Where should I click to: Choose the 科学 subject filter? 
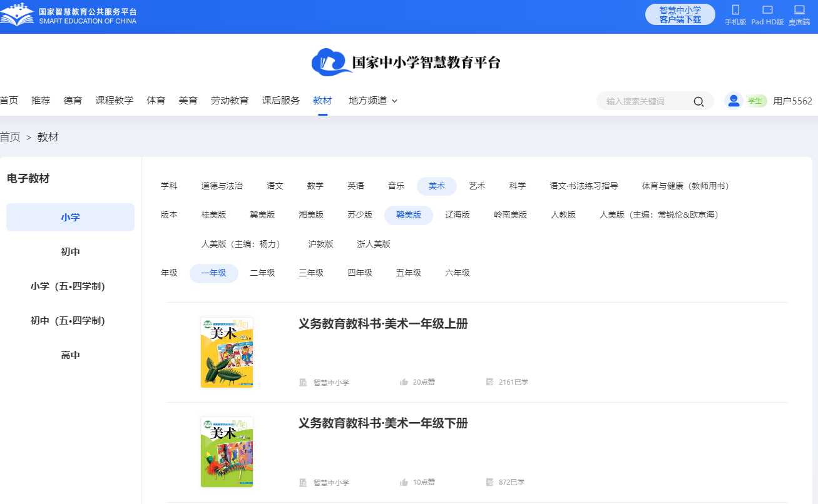(x=518, y=186)
